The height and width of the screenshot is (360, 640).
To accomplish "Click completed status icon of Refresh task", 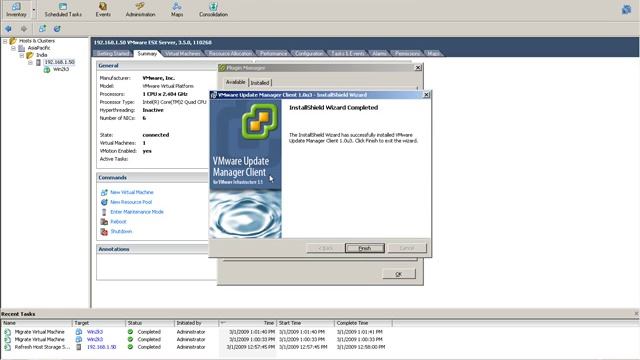I will pyautogui.click(x=131, y=347).
